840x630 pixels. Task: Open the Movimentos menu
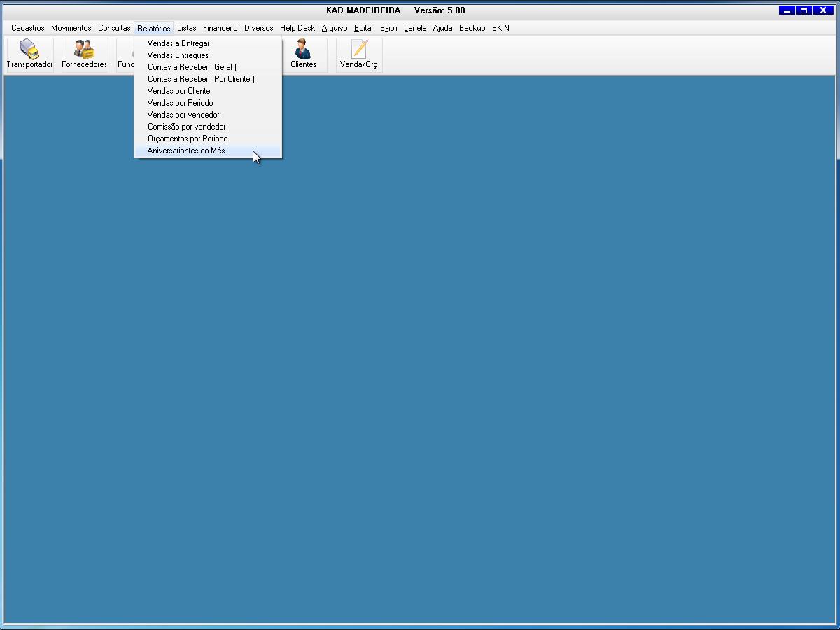71,28
